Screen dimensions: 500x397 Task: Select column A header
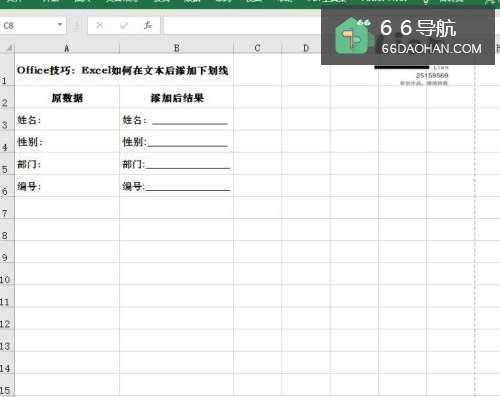67,48
